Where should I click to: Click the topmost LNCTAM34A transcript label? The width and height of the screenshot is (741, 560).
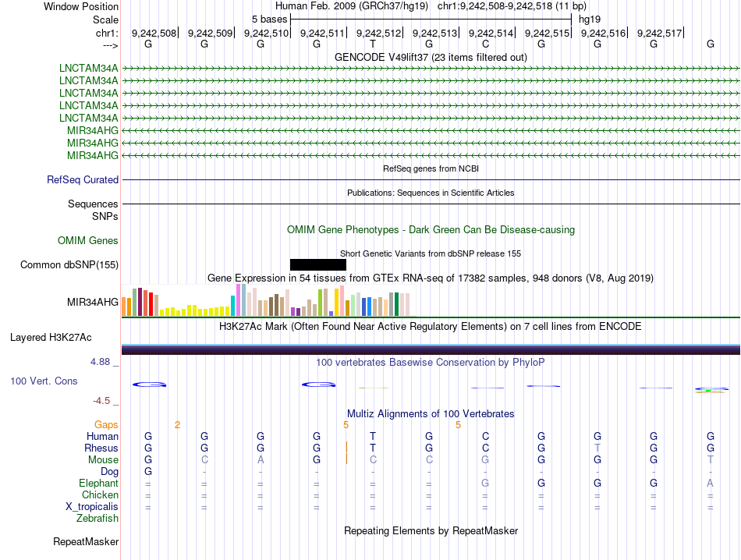(x=88, y=68)
